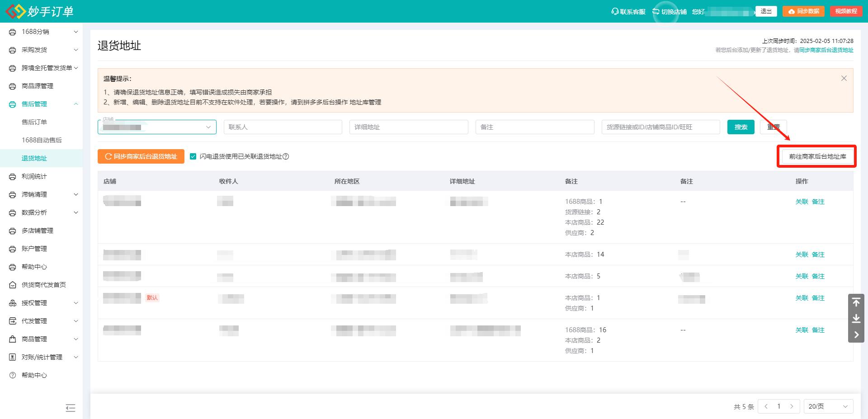Open the 20/页 page size dropdown
The height and width of the screenshot is (419, 868).
point(828,406)
